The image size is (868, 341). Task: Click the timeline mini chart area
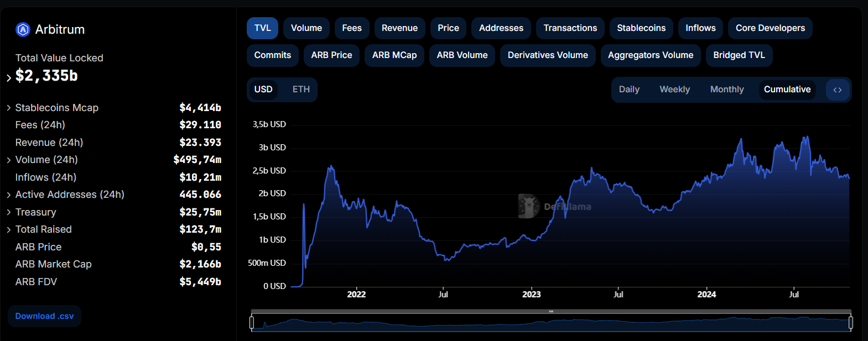pyautogui.click(x=551, y=323)
